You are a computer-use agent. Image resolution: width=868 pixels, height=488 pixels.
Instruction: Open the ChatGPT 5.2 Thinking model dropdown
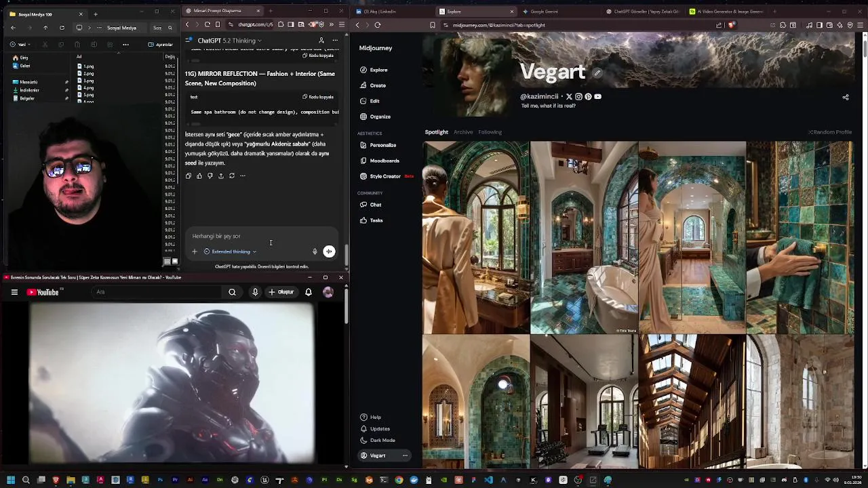[229, 41]
